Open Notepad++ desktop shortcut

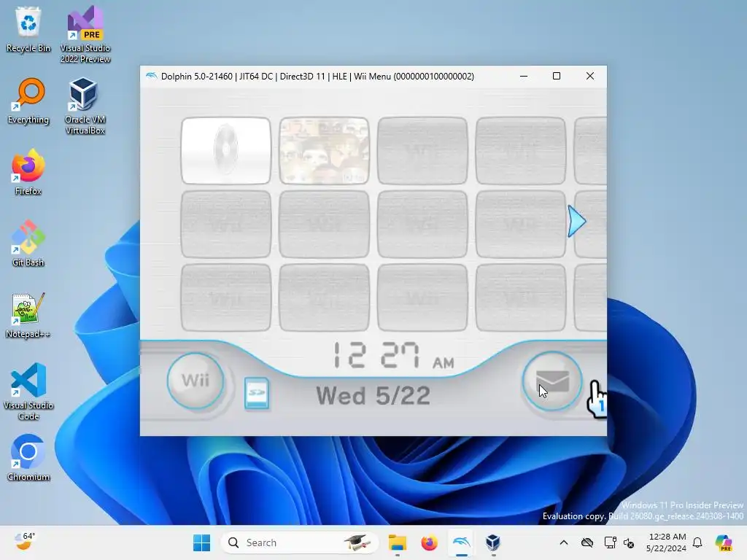pyautogui.click(x=28, y=315)
